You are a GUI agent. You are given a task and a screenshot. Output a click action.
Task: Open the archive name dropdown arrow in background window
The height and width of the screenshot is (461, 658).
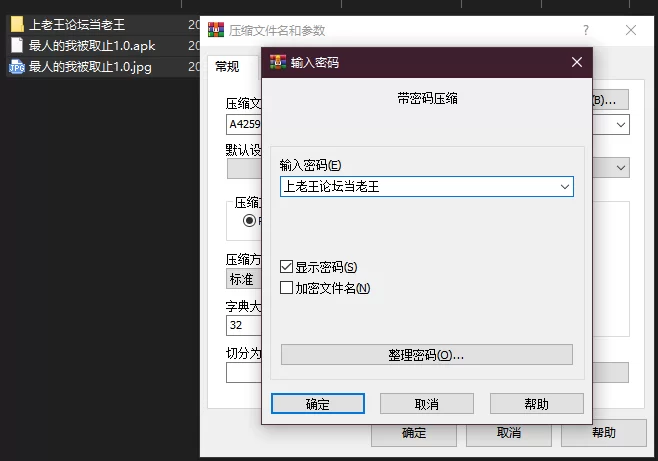[621, 125]
